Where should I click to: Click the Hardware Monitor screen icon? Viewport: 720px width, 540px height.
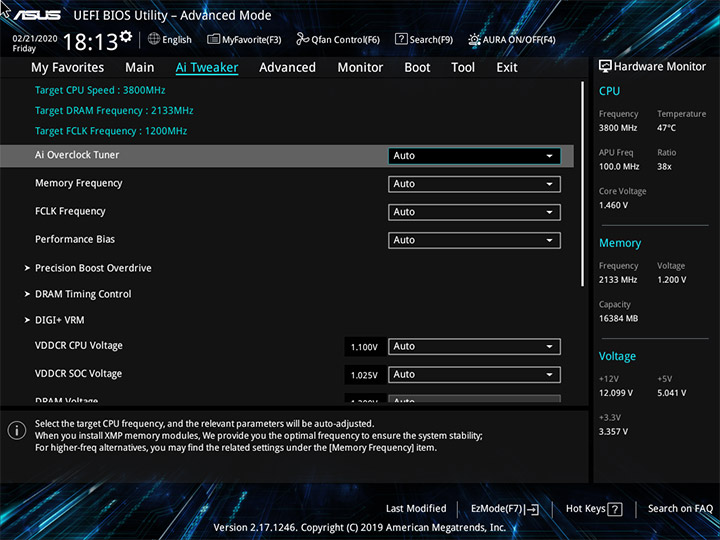coord(605,67)
